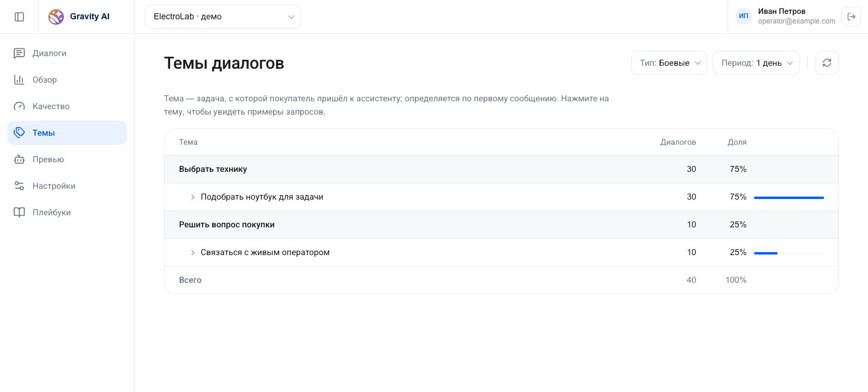Click the Диалоги chat icon in the sidebar
The image size is (868, 392).
(x=19, y=53)
